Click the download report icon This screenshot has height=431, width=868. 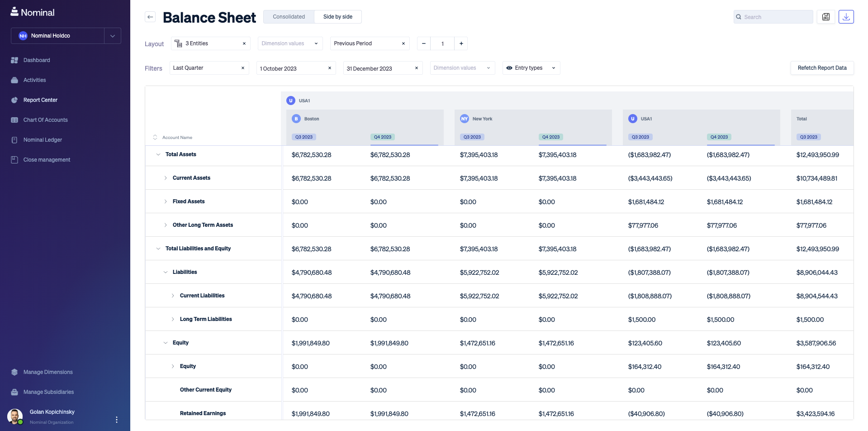846,17
